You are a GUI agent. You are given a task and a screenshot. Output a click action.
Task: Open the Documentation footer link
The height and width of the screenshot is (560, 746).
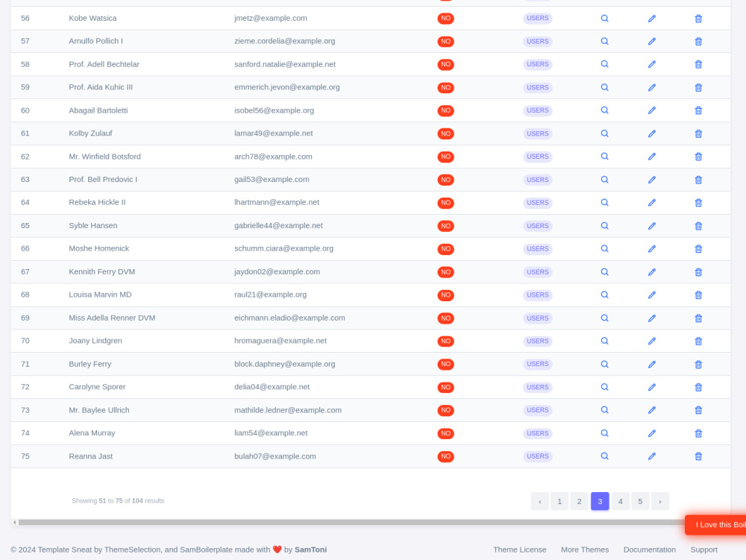650,550
